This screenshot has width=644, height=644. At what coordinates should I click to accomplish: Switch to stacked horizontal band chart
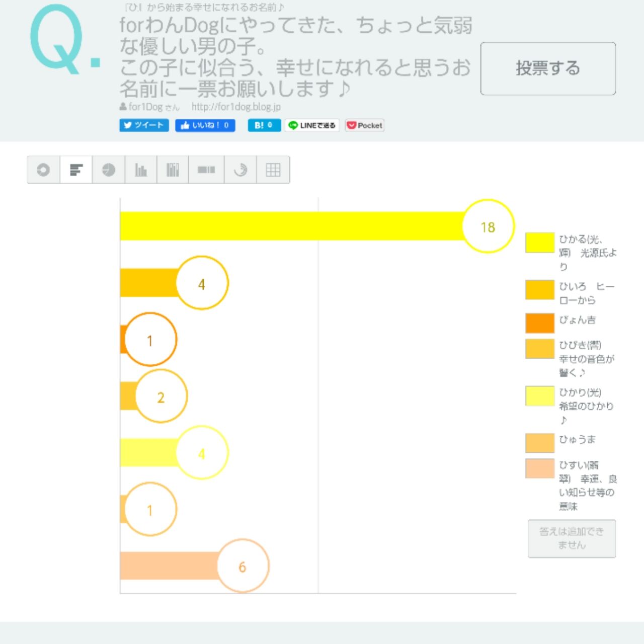[x=206, y=170]
